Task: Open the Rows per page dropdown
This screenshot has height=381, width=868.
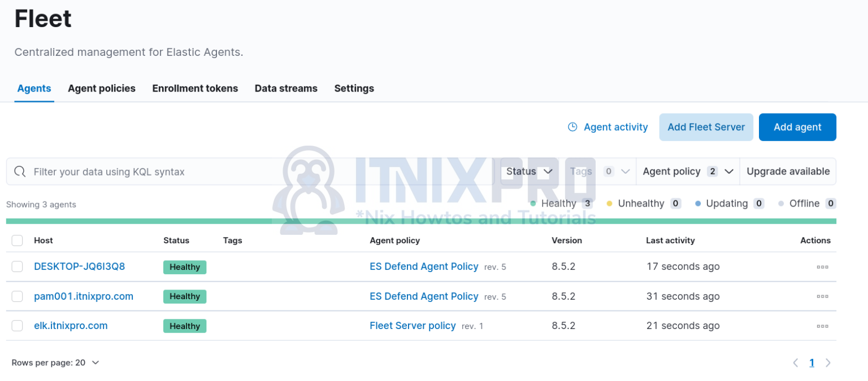Action: click(55, 362)
